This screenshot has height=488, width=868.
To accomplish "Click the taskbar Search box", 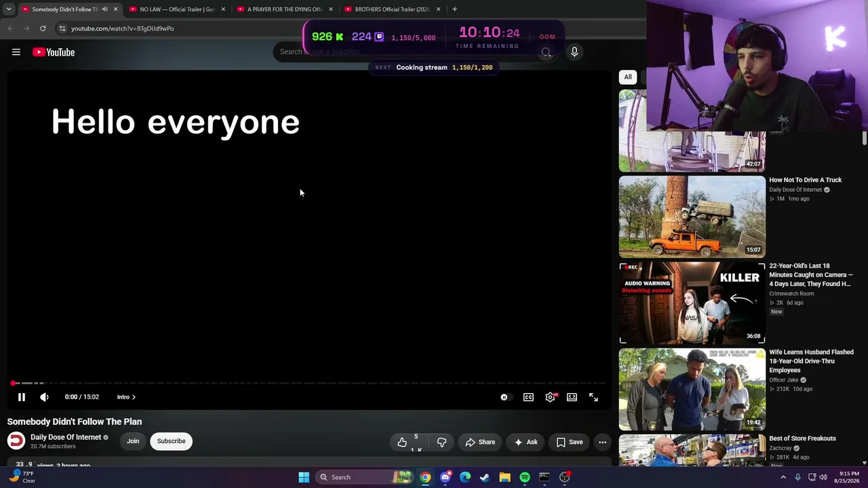I will (x=366, y=477).
